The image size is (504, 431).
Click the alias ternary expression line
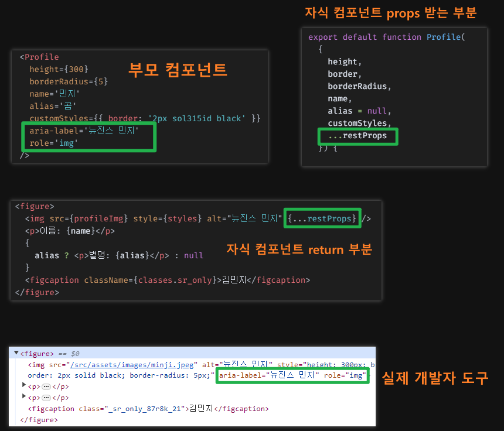coord(119,255)
